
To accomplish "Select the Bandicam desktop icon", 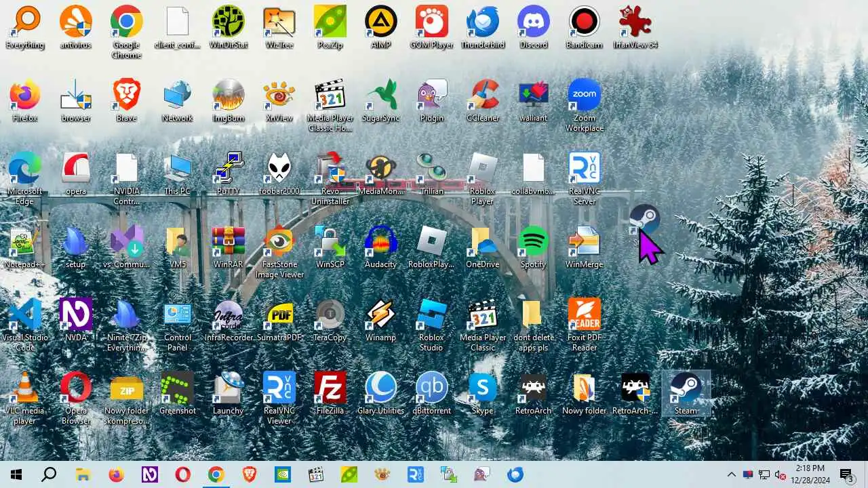I will (x=585, y=27).
